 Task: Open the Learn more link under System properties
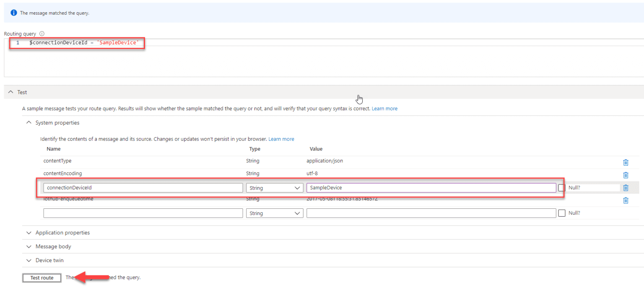pos(281,139)
